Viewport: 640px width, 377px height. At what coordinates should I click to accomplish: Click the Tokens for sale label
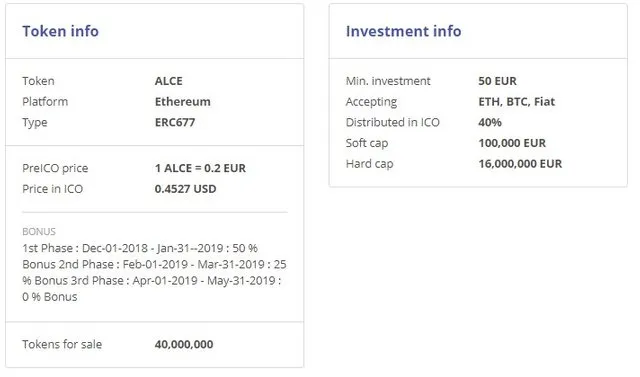tap(62, 344)
